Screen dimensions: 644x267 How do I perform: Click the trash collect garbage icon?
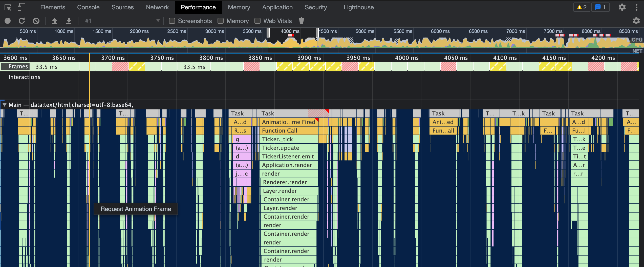pyautogui.click(x=301, y=21)
